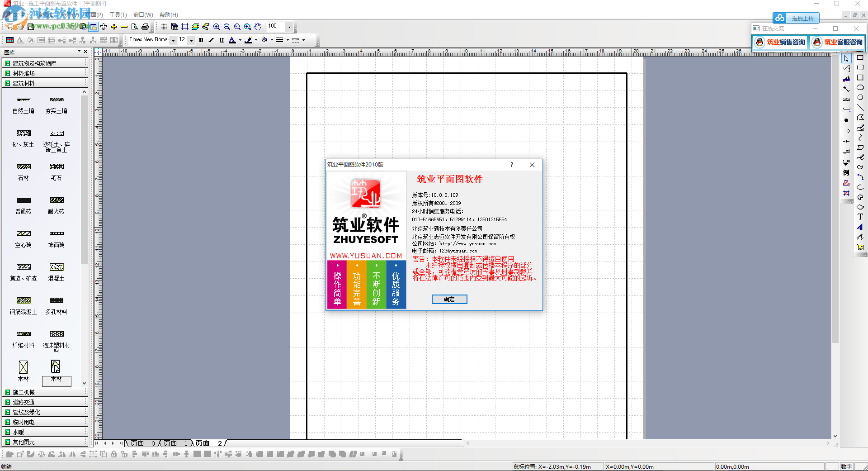
Task: Click the 拖拽上传 upload button
Action: [x=796, y=18]
